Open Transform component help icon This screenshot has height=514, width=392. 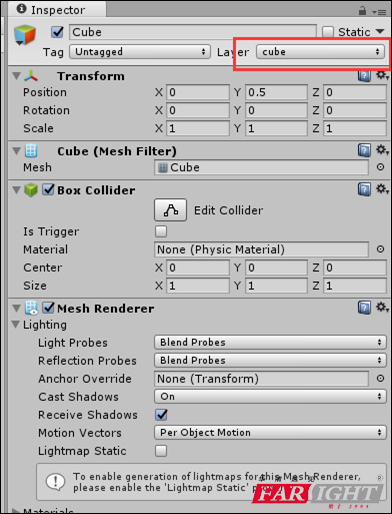[364, 76]
